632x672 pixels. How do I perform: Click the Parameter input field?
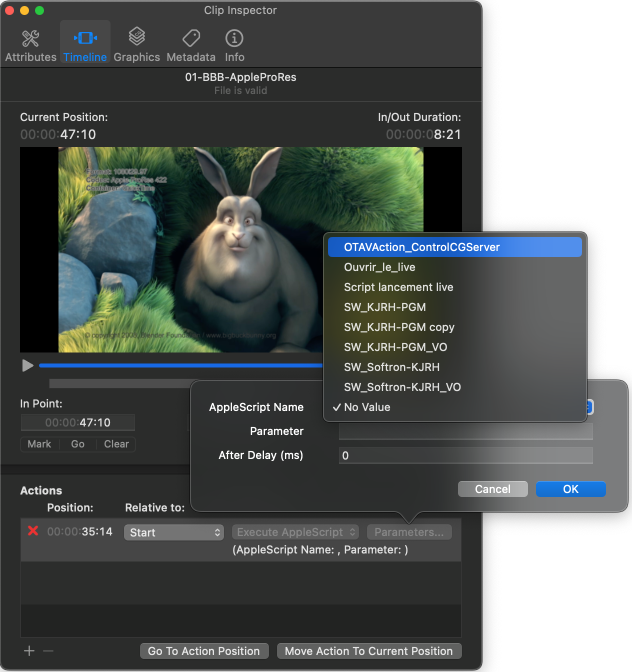pos(466,431)
